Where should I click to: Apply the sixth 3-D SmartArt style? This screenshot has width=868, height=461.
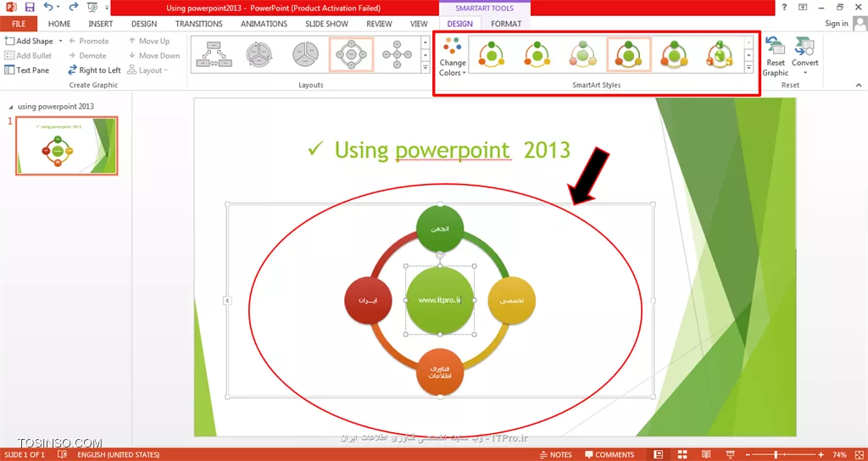coord(720,54)
